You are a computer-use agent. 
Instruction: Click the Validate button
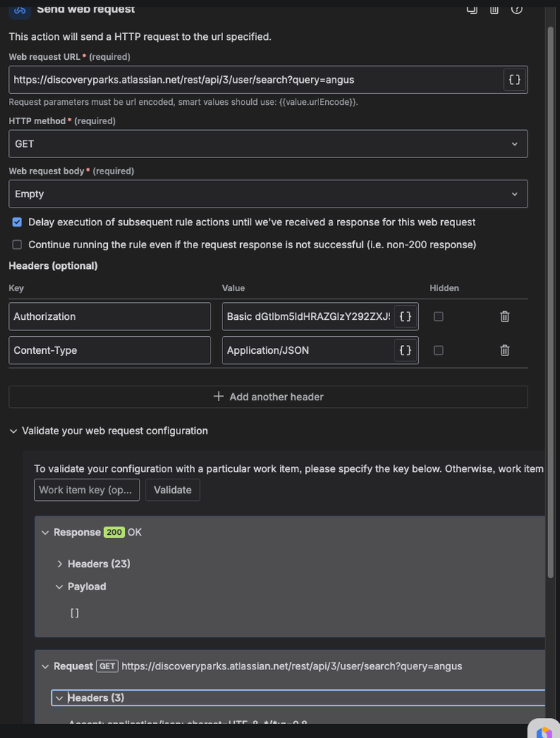[173, 490]
